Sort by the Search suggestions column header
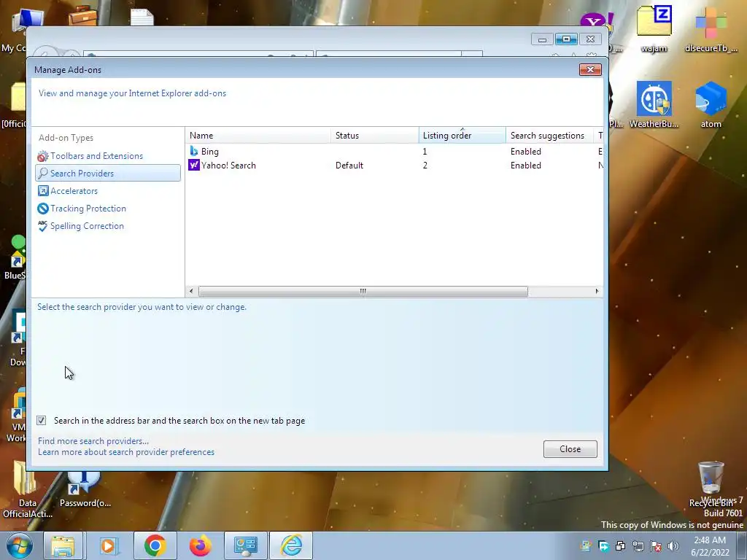 coord(550,136)
